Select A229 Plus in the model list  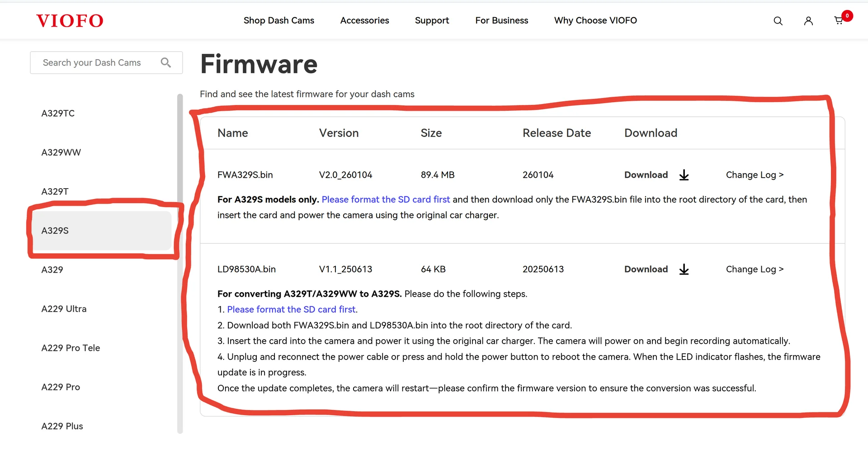62,426
